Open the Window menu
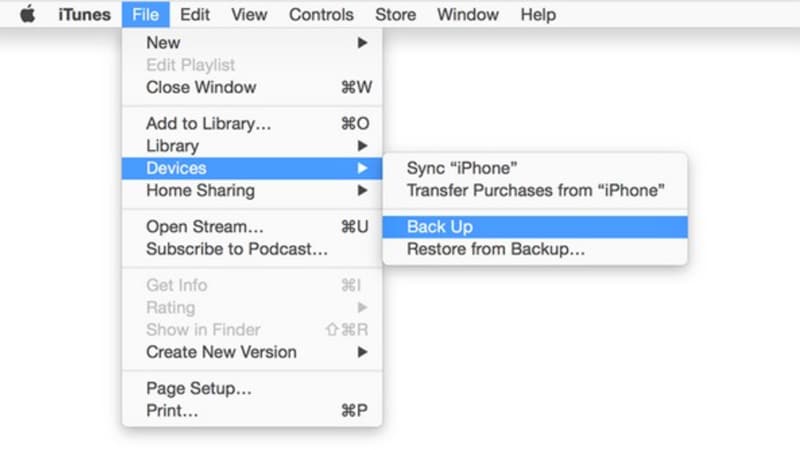 (x=468, y=14)
